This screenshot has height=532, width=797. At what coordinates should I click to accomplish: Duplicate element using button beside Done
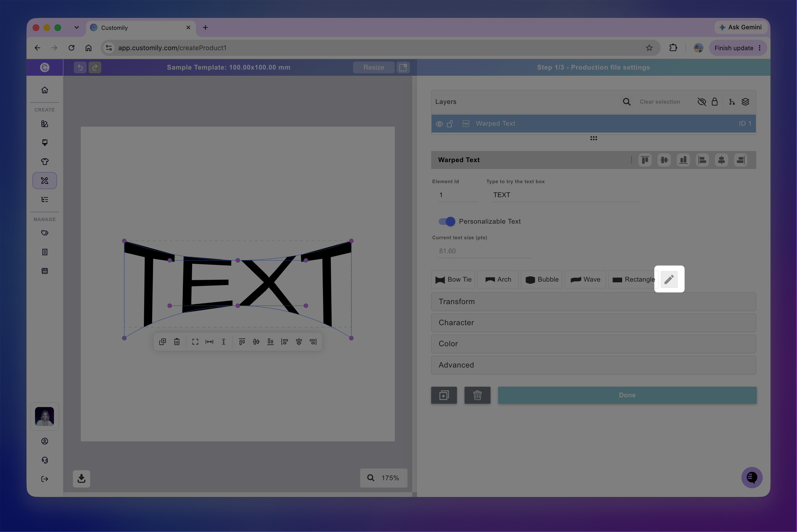[x=444, y=395]
